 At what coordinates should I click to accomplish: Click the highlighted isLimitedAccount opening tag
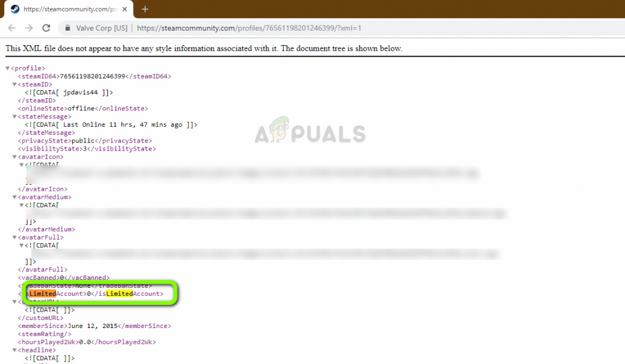[56, 294]
